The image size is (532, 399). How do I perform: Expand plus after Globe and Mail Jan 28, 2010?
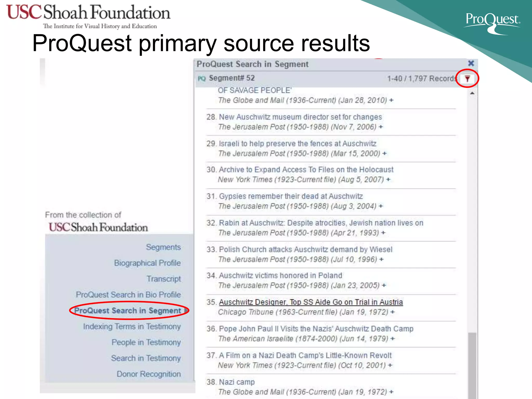pos(391,100)
